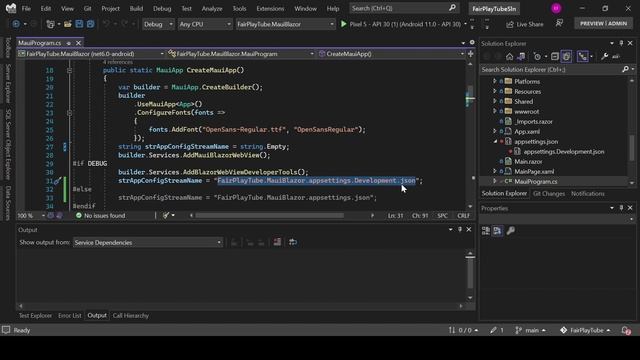Click the Categorized icon in Properties panel
The width and height of the screenshot is (640, 360).
coord(486,231)
